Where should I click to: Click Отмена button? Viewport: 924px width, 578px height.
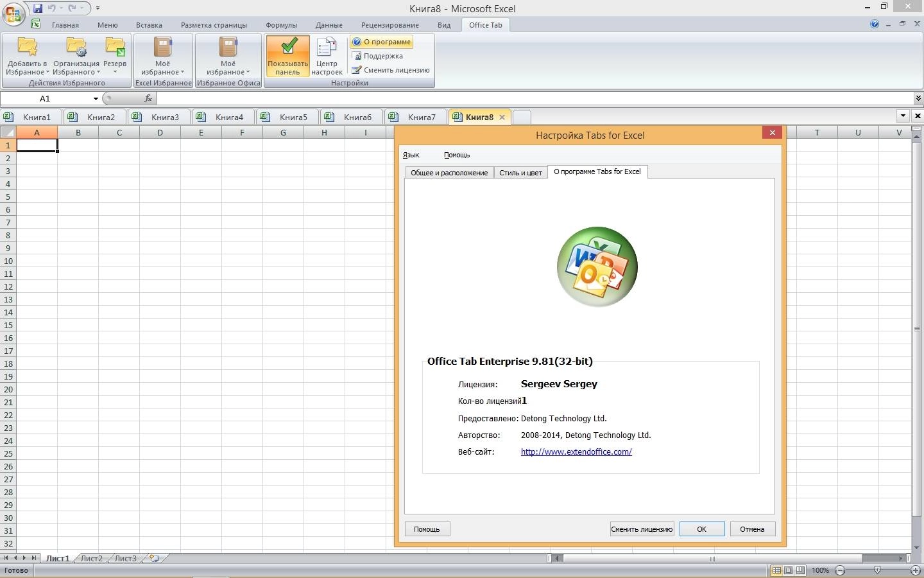coord(752,529)
